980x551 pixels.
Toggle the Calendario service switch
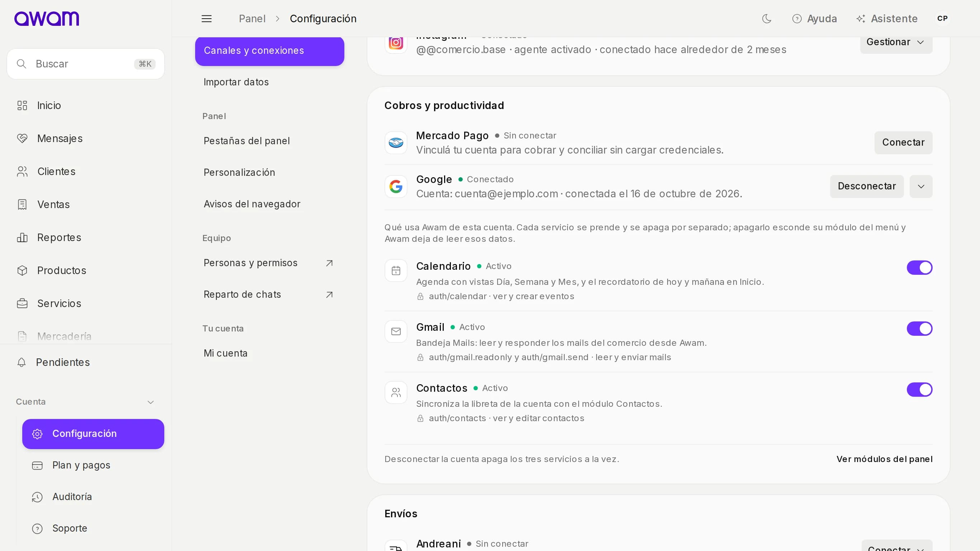(x=919, y=268)
